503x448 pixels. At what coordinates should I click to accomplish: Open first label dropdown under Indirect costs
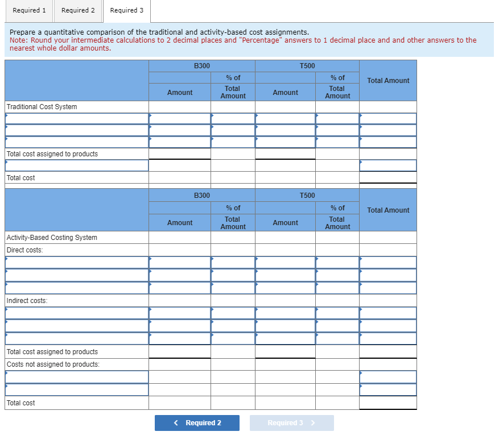tap(77, 313)
